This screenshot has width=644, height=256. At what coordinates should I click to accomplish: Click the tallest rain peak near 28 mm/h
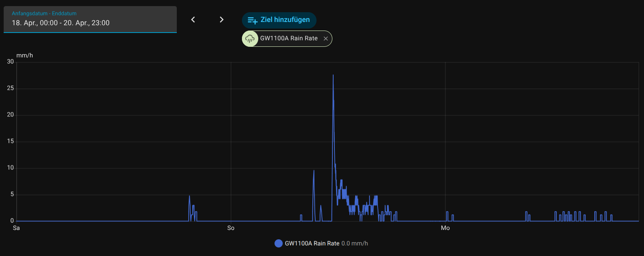point(333,75)
